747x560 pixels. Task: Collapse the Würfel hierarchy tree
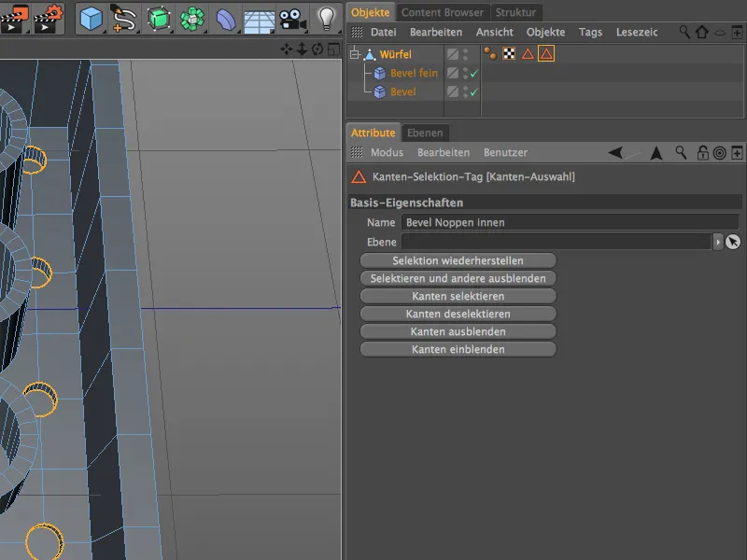[x=355, y=54]
